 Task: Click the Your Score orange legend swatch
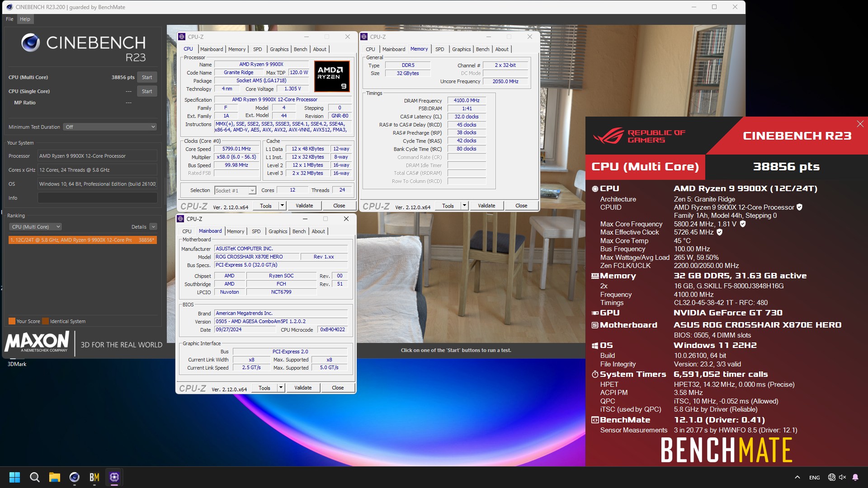coord(12,321)
